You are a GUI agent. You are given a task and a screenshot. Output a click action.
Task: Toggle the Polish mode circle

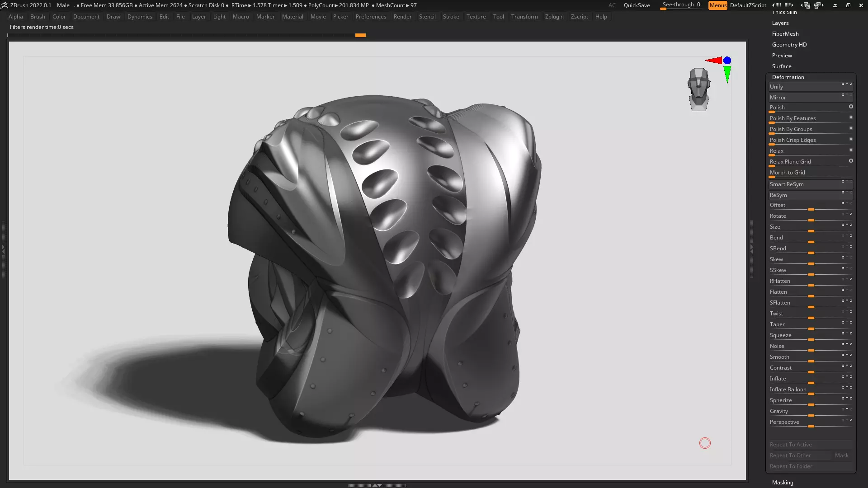(x=851, y=107)
